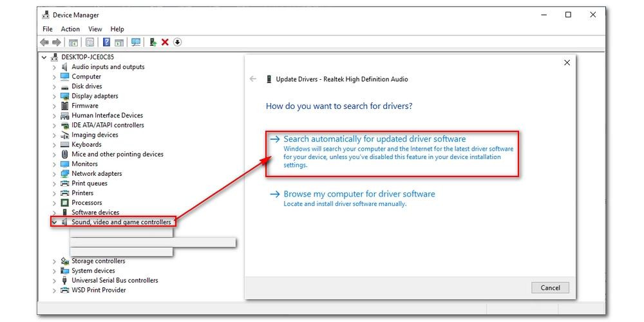
Task: Expand the IDE ATA/ATAPI controllers node
Action: (54, 126)
